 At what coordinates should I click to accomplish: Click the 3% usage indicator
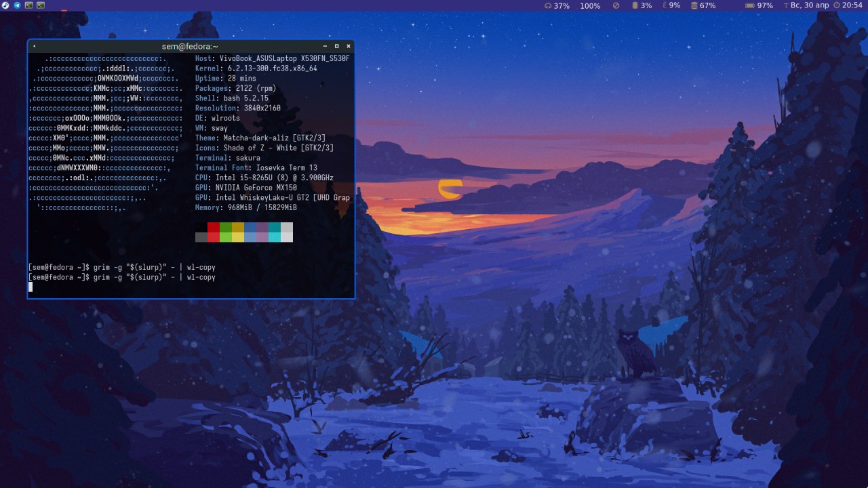pos(642,5)
